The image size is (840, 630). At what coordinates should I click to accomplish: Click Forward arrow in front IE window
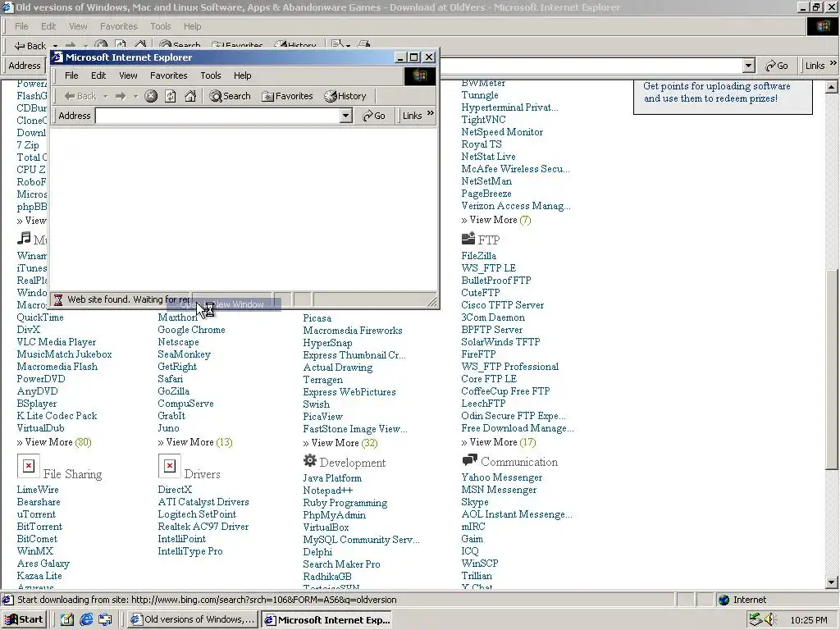point(121,96)
